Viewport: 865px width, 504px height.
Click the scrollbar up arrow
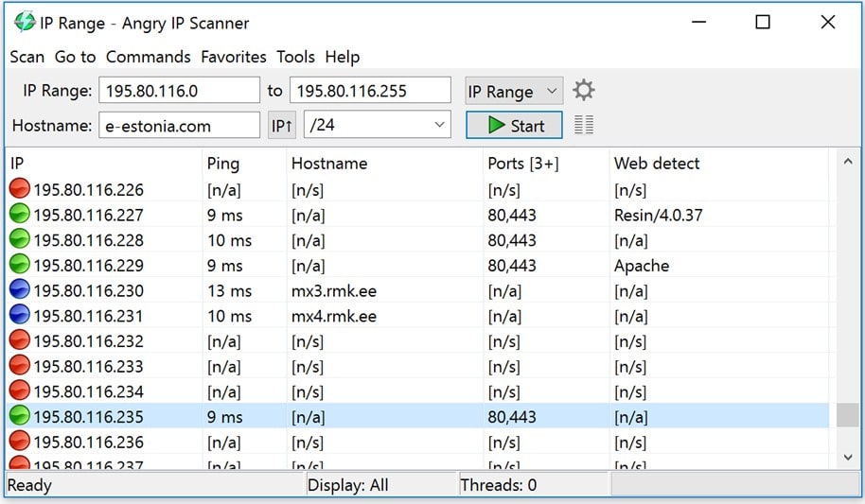tap(847, 162)
